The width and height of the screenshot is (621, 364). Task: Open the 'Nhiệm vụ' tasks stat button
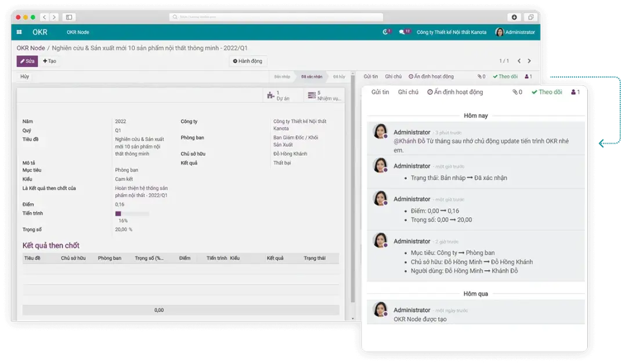324,96
